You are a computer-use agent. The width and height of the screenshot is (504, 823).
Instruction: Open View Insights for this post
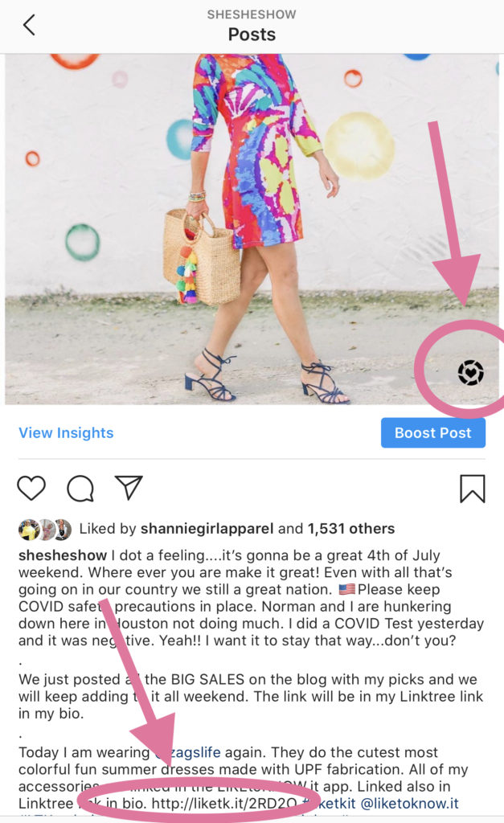click(x=66, y=433)
